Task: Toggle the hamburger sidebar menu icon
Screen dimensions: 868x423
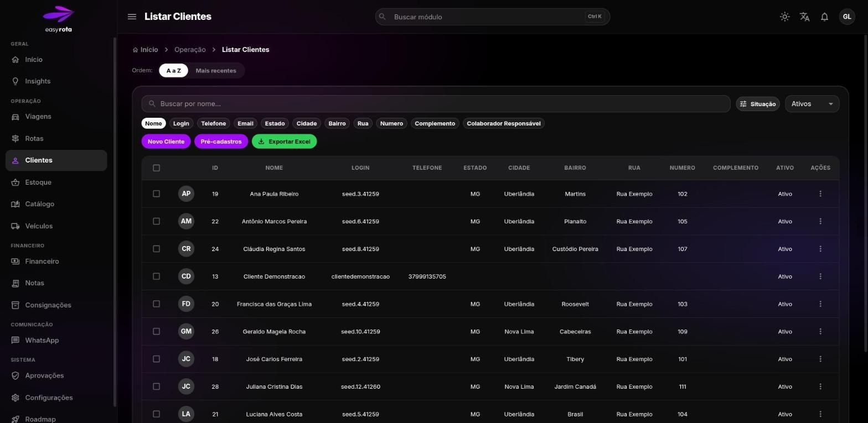Action: coord(132,17)
